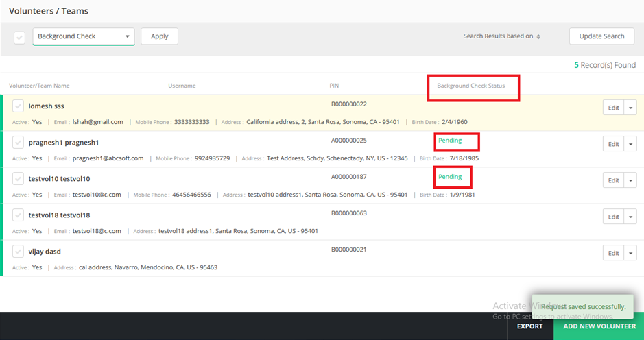Click birth date 1/9/1981

pyautogui.click(x=462, y=195)
